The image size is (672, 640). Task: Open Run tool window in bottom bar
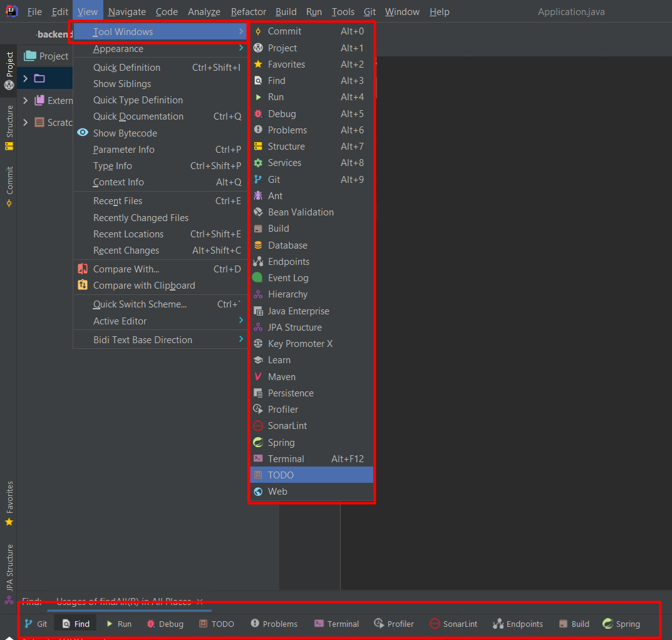point(119,624)
